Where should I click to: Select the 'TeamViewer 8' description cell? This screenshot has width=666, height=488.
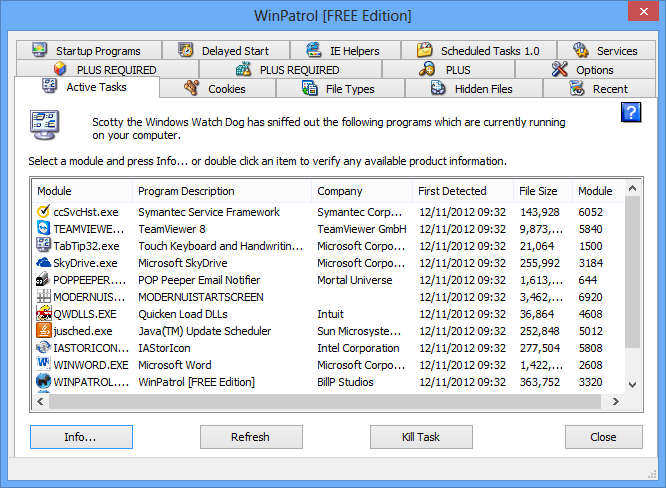click(x=172, y=229)
